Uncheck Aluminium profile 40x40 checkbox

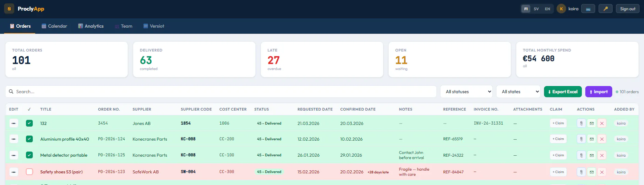[x=29, y=139]
